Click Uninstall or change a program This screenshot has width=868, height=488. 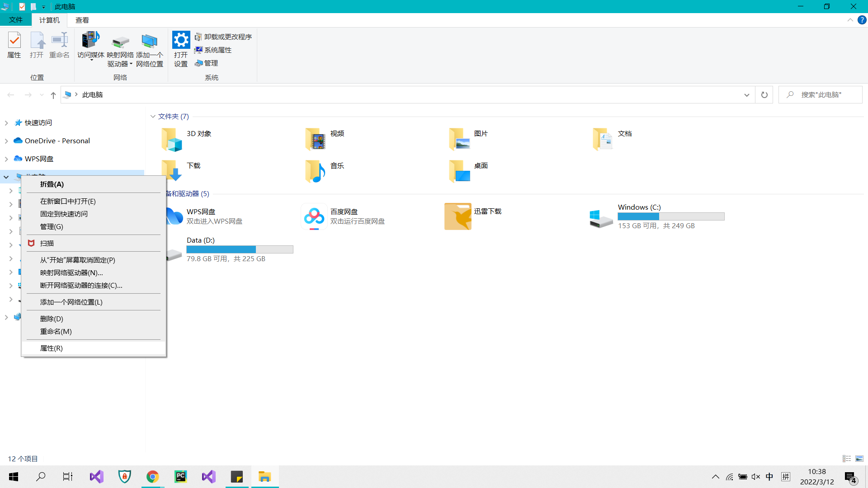pos(223,37)
